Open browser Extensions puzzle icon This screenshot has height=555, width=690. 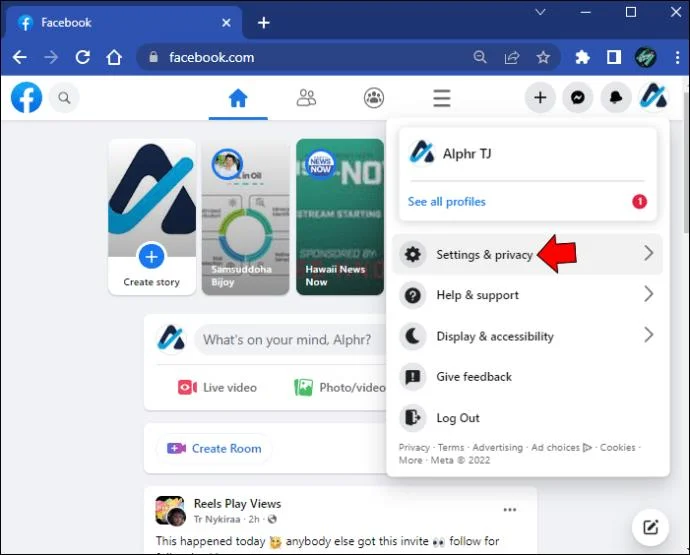coord(582,57)
